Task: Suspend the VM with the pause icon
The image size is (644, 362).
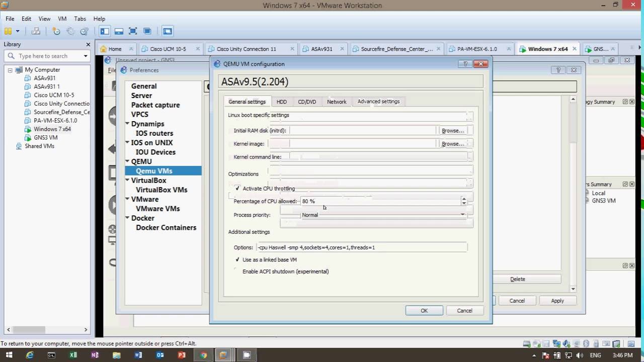Action: pos(9,31)
